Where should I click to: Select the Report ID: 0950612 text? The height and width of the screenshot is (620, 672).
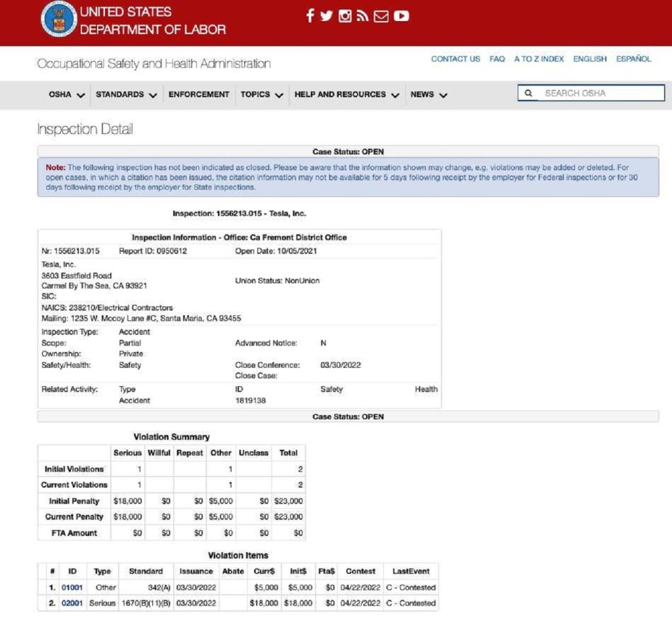coord(153,252)
